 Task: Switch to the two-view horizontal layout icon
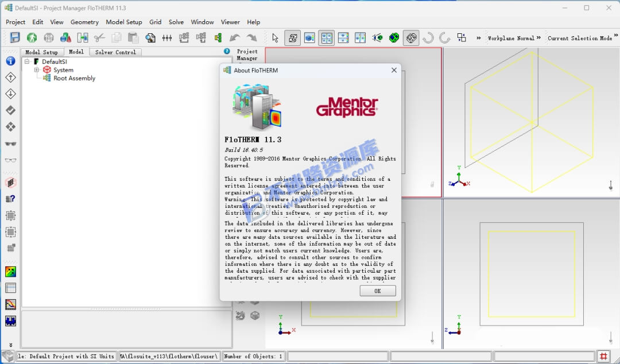[343, 37]
